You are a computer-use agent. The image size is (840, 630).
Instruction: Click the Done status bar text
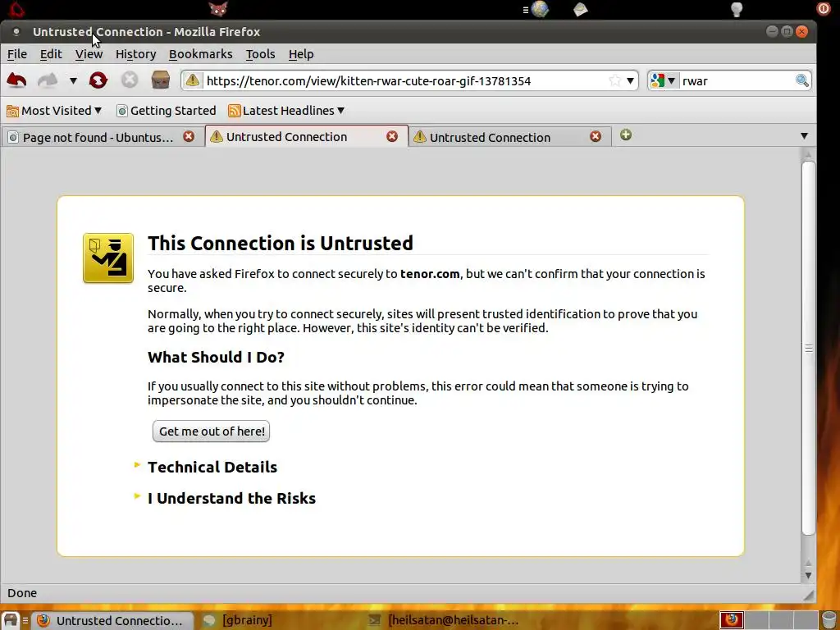click(x=22, y=593)
